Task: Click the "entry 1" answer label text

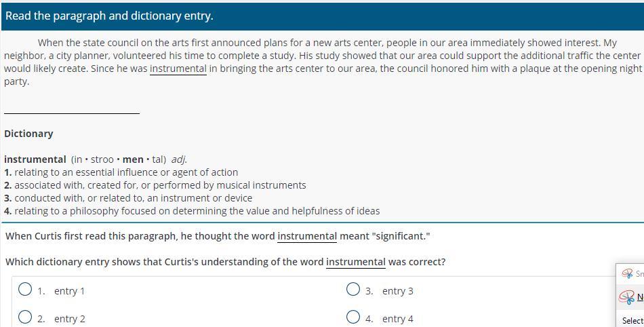Action: pos(69,291)
